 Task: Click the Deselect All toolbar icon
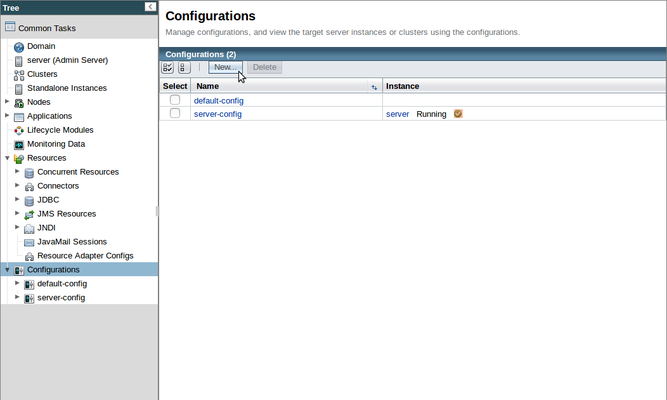[x=184, y=67]
